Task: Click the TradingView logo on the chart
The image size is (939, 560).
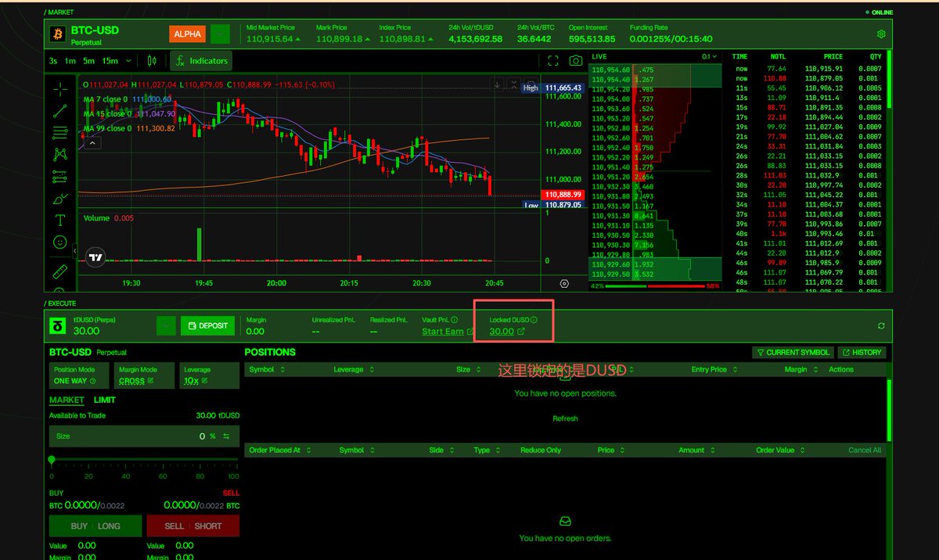Action: [96, 257]
